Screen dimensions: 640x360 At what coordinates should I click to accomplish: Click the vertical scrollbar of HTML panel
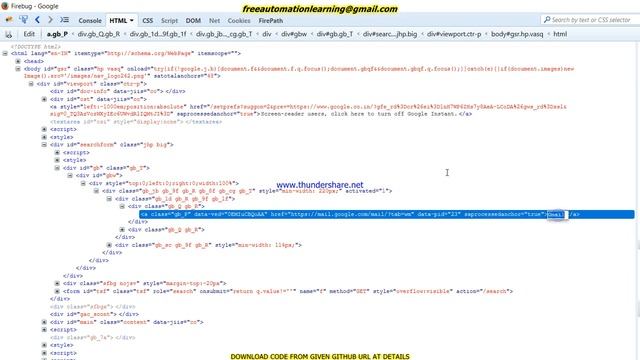point(638,200)
